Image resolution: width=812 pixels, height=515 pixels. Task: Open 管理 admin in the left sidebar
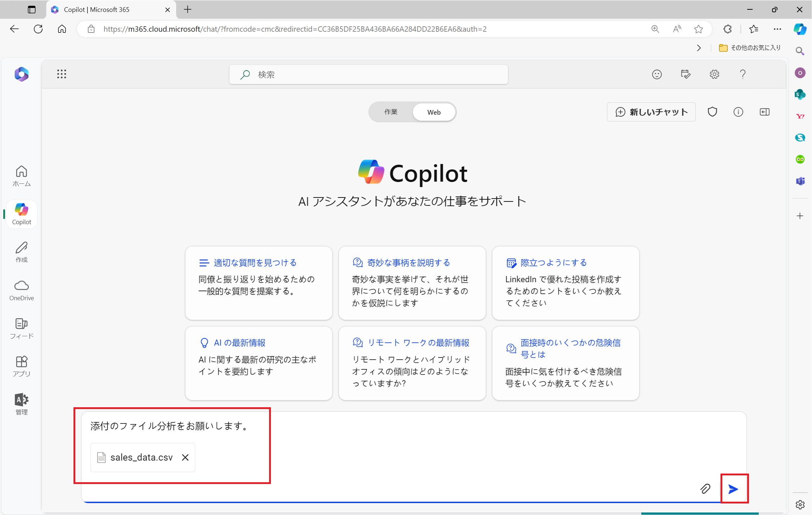click(x=22, y=404)
